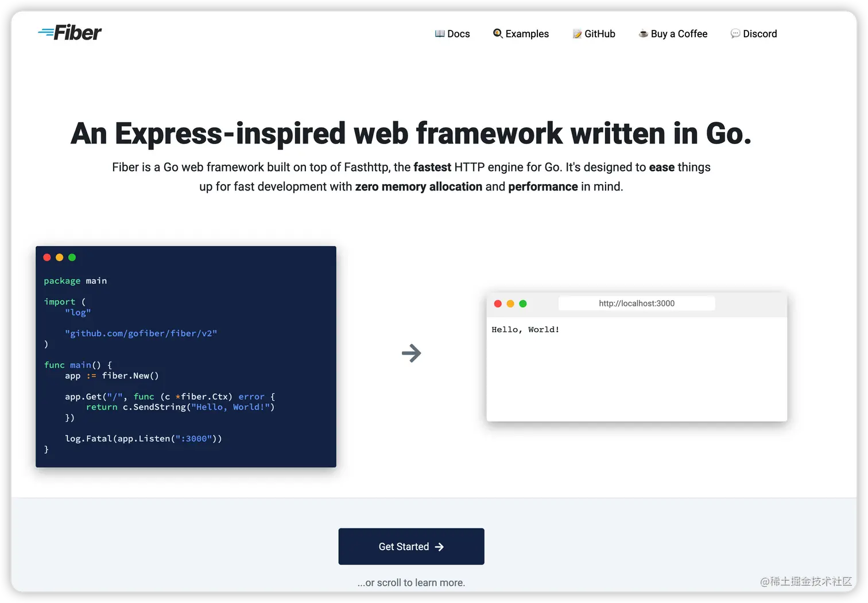Click the arrow icon inside Get Started

[x=439, y=547]
